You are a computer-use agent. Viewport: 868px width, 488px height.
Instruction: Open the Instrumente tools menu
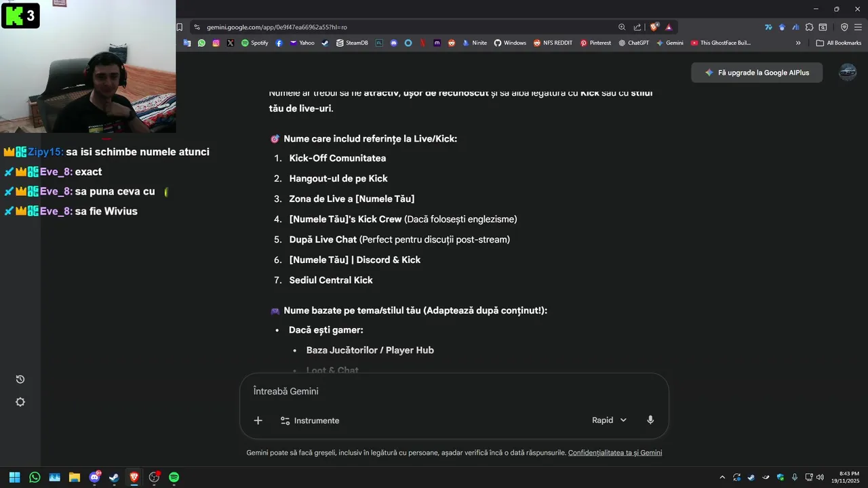point(310,420)
